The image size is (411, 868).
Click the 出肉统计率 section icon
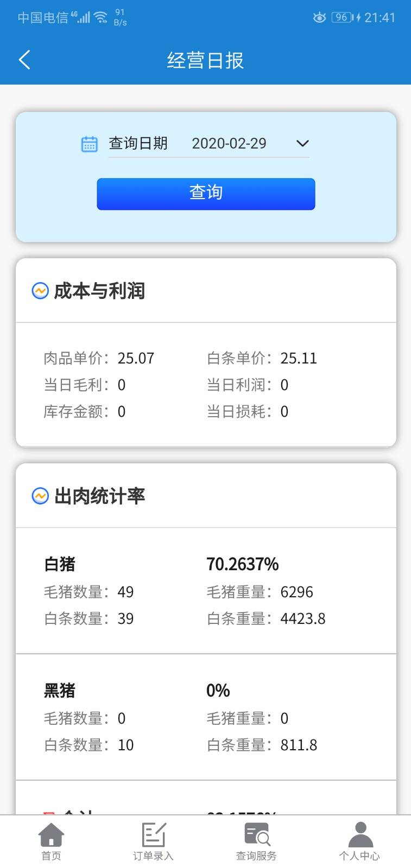pos(40,496)
